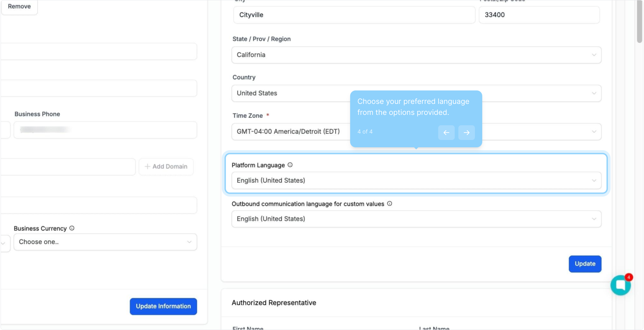The height and width of the screenshot is (330, 644).
Task: Click the vertical page scrollbar
Action: (x=639, y=21)
